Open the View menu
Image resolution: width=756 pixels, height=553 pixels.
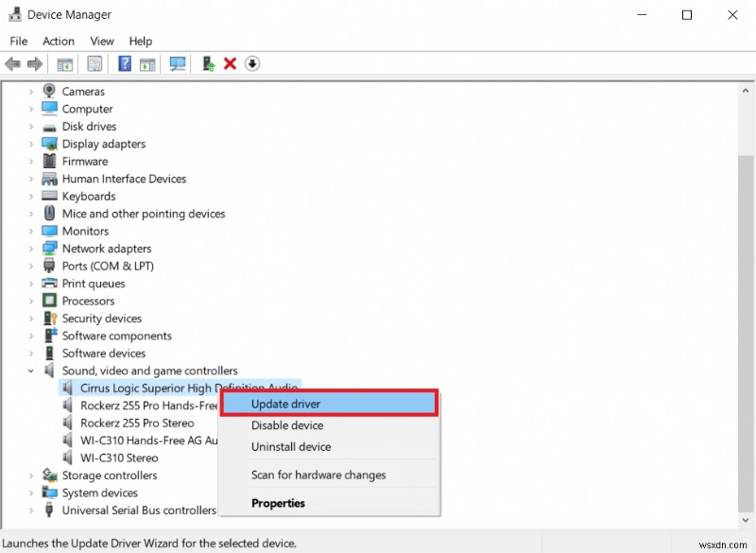(x=102, y=41)
